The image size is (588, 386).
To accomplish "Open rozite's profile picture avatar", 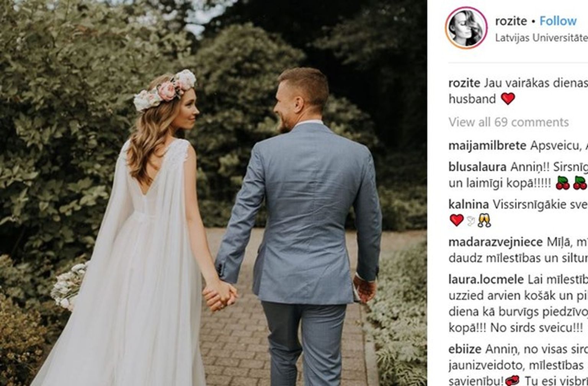I will (x=466, y=28).
